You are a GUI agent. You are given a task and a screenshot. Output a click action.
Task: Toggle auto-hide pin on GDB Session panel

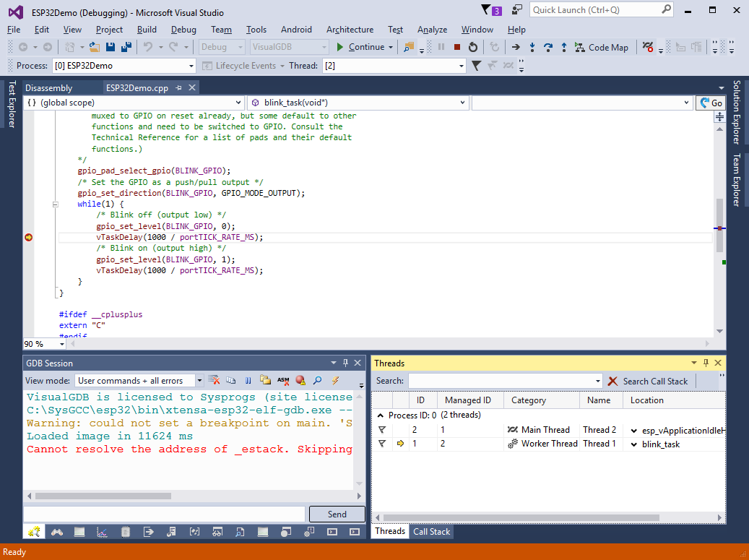click(345, 363)
